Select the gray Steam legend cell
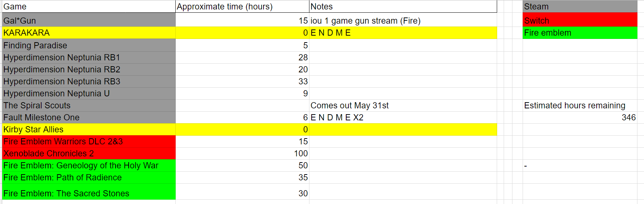This screenshot has height=204, width=644. 580,7
